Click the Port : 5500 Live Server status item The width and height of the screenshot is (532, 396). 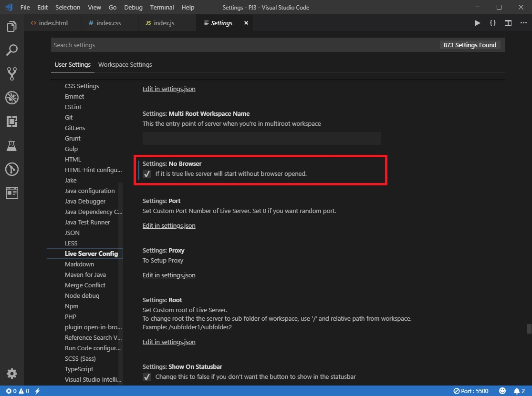point(471,391)
